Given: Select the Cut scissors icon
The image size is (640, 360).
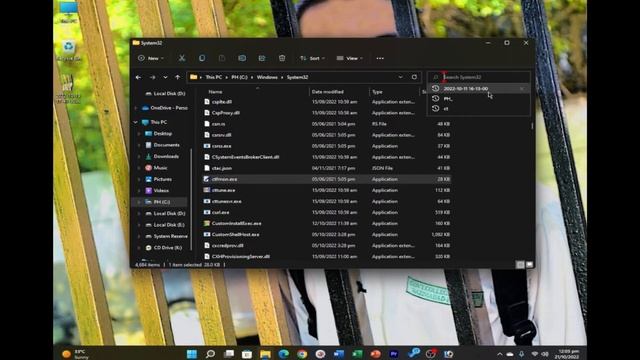Looking at the screenshot, I should [182, 58].
